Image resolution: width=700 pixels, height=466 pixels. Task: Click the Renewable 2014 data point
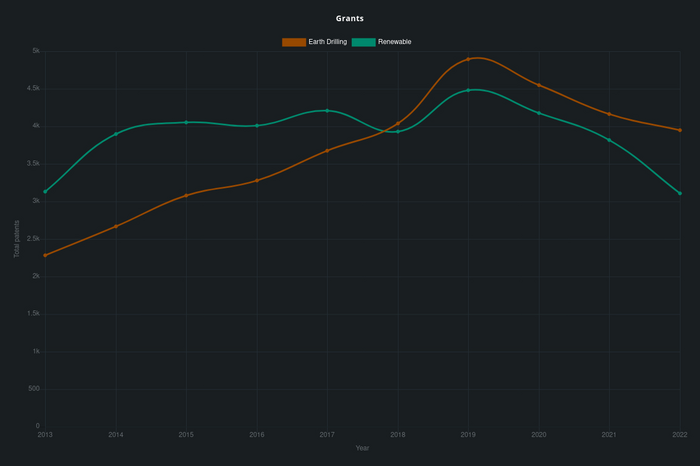116,134
